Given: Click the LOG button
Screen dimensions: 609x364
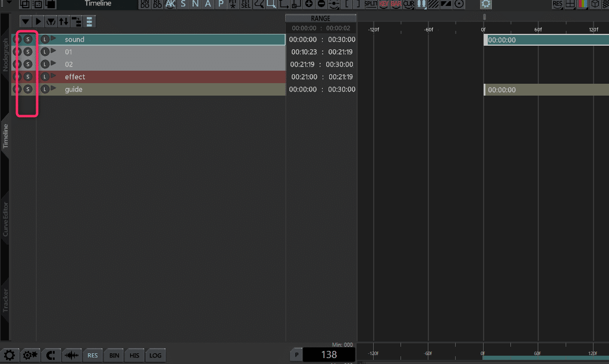Looking at the screenshot, I should (155, 355).
